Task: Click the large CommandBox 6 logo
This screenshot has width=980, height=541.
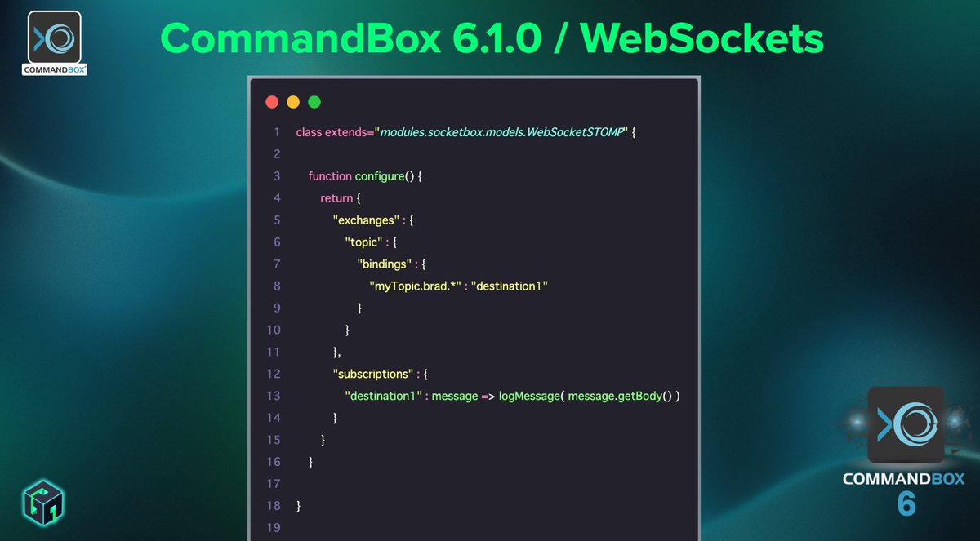Action: click(x=905, y=452)
